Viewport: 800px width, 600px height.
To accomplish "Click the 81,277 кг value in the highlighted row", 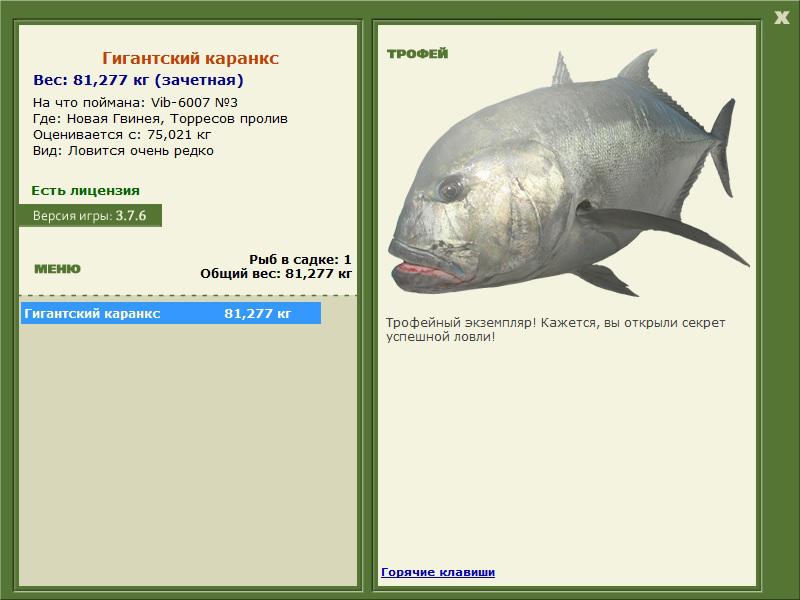I will (257, 313).
